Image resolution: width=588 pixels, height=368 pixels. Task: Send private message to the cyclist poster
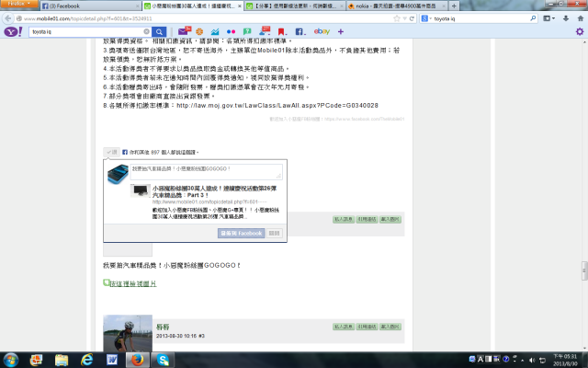(344, 327)
